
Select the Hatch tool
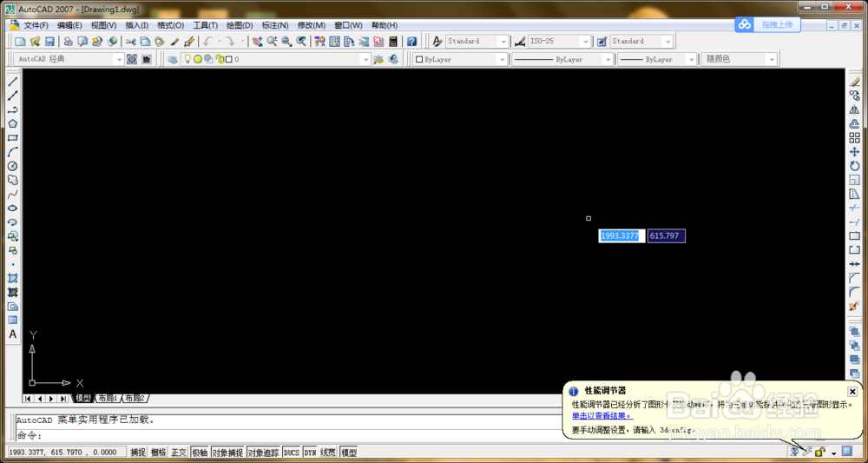13,278
